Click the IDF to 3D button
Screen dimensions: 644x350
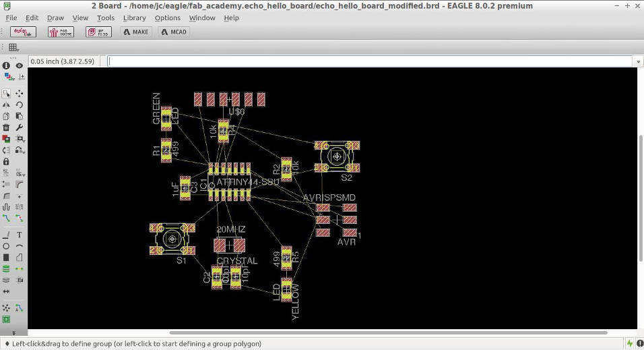pos(98,32)
